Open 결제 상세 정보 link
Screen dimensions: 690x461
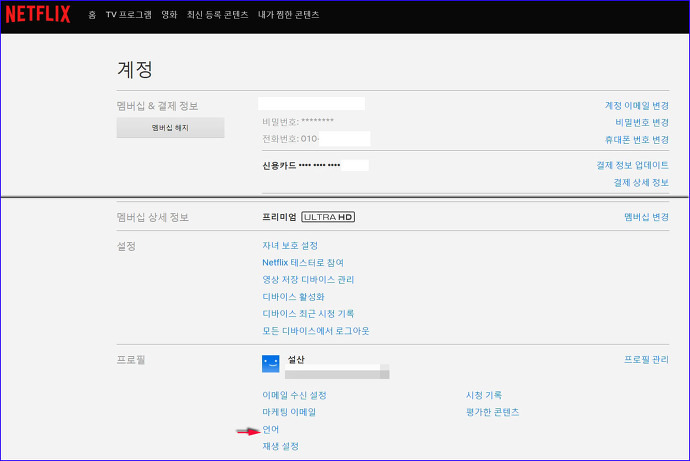[x=641, y=182]
